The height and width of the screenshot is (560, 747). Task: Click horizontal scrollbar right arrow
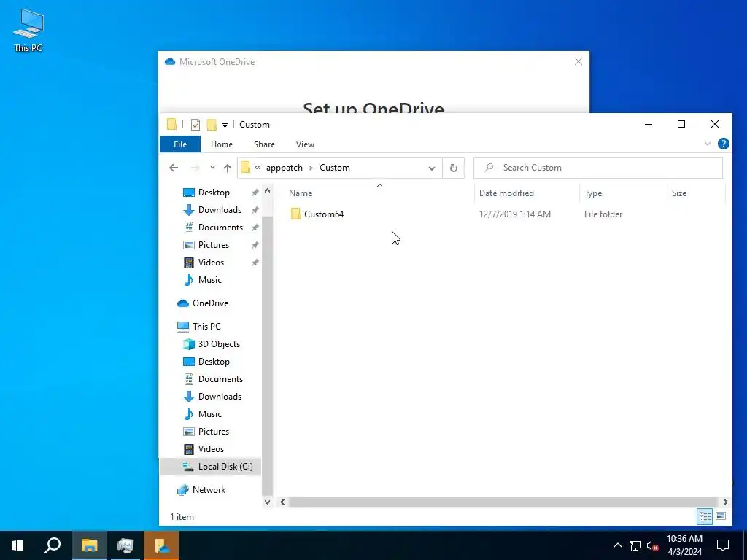click(725, 502)
